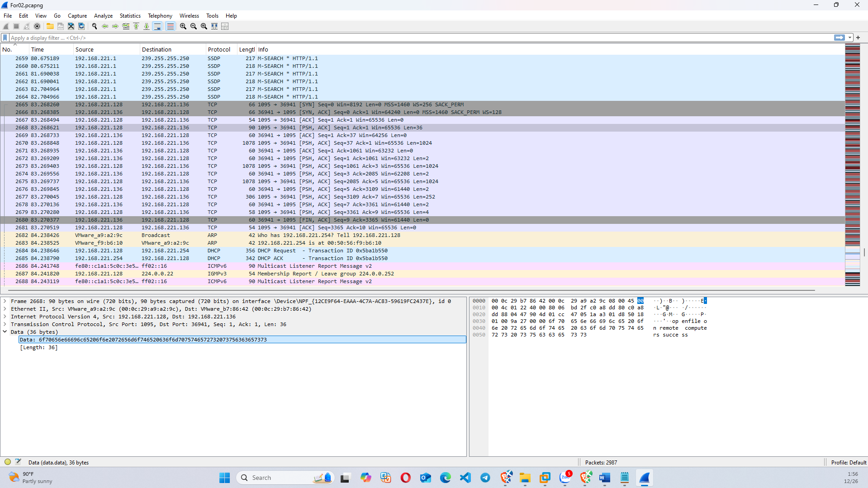The width and height of the screenshot is (868, 488).
Task: Start a new capture with the shark fin icon
Action: [x=5, y=26]
